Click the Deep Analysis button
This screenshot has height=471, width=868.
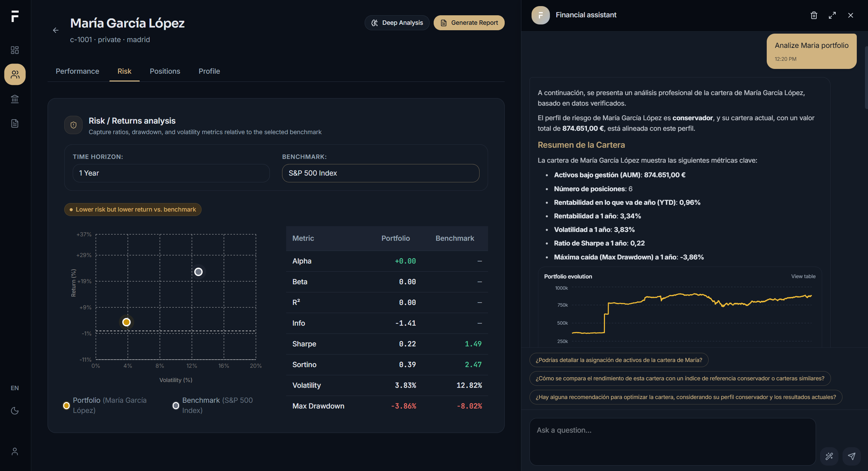397,23
